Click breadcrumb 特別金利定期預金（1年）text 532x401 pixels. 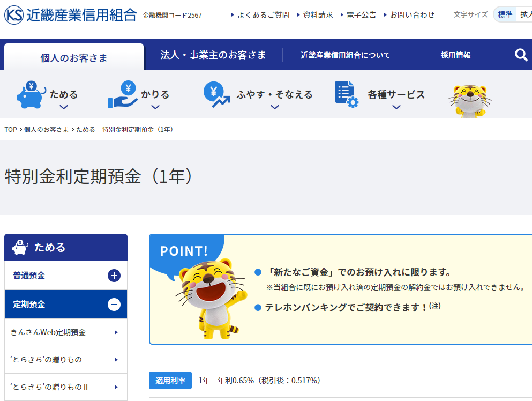(137, 129)
